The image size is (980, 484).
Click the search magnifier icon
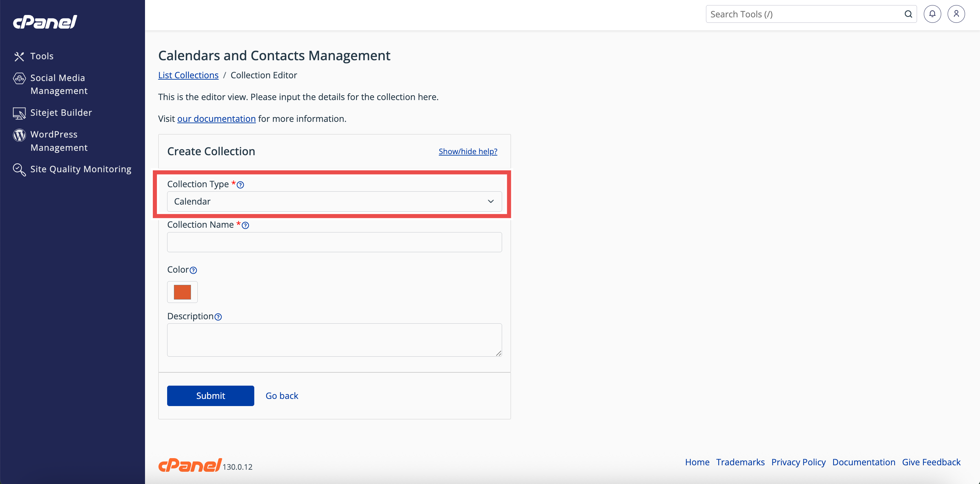pos(908,14)
